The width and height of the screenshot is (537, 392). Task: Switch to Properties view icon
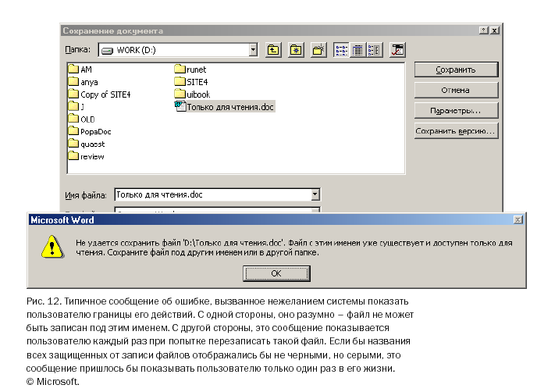click(x=374, y=51)
